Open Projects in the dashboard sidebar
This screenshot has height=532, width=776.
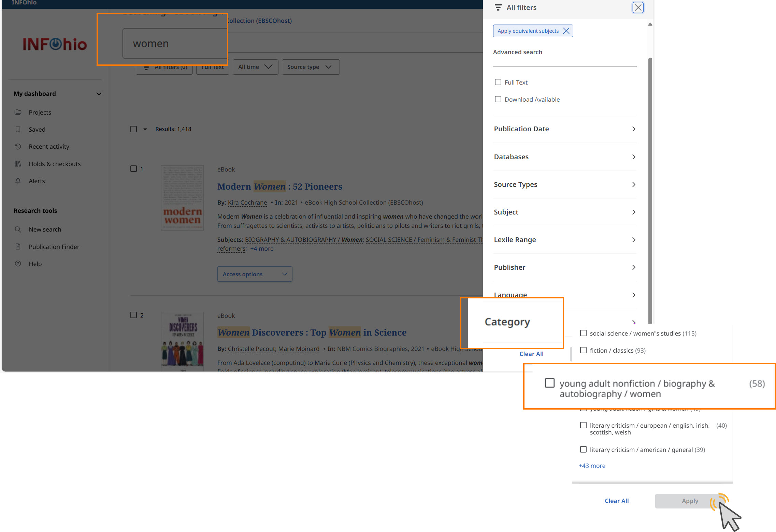point(40,112)
